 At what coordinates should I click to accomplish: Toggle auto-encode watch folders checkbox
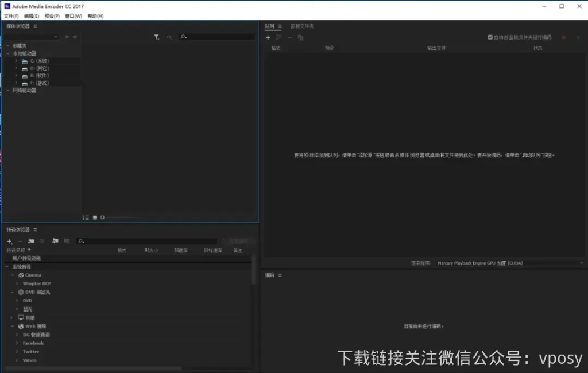(490, 37)
